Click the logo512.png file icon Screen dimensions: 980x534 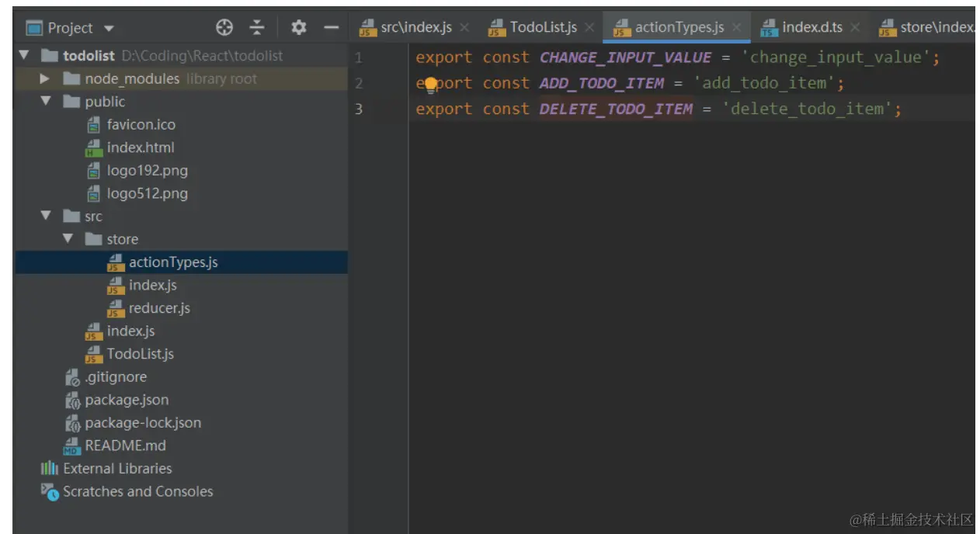pos(94,193)
